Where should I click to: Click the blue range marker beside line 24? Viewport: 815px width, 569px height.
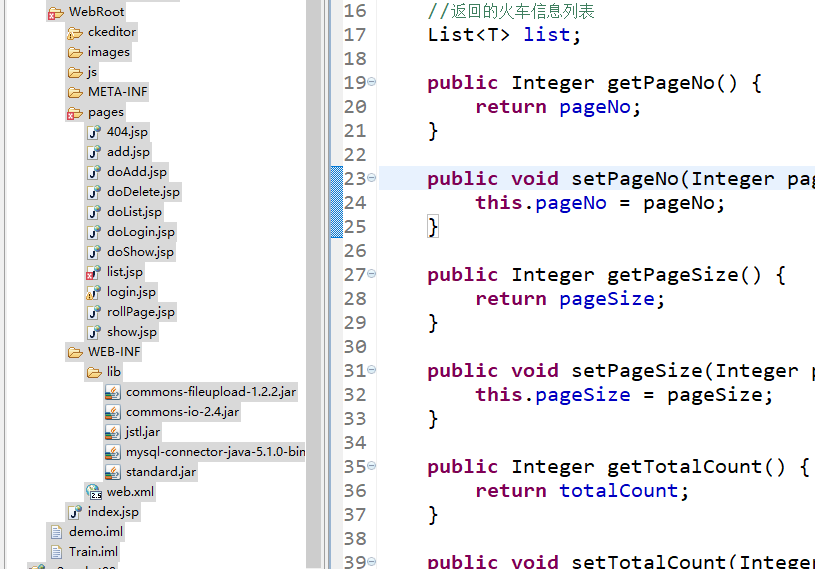[337, 202]
